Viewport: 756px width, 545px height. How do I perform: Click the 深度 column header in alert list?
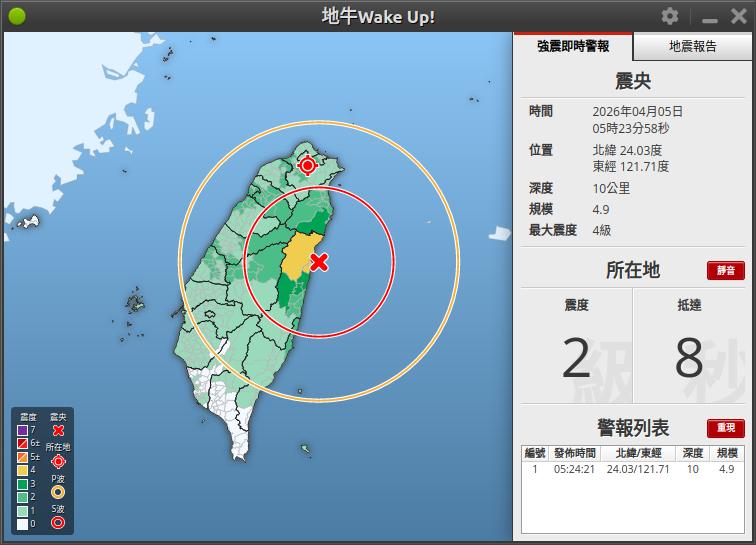[693, 453]
